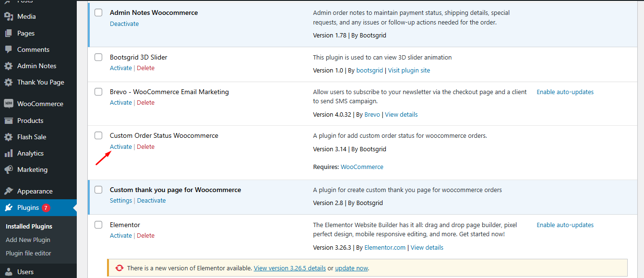
Task: Open the Marketing menu
Action: click(32, 169)
